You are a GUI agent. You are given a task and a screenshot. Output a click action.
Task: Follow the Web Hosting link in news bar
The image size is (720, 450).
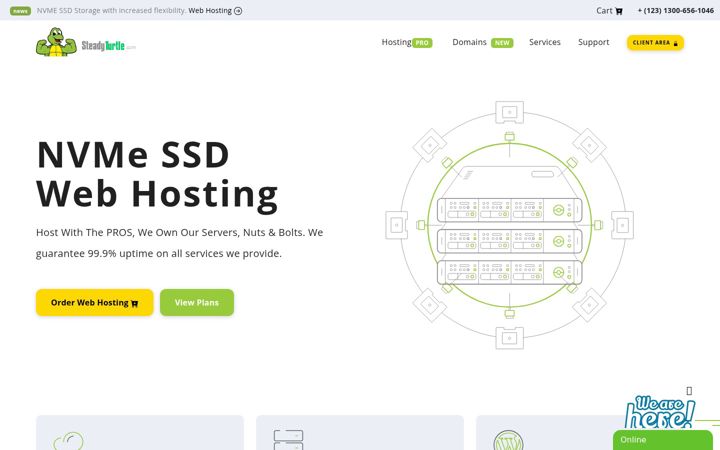(x=210, y=11)
